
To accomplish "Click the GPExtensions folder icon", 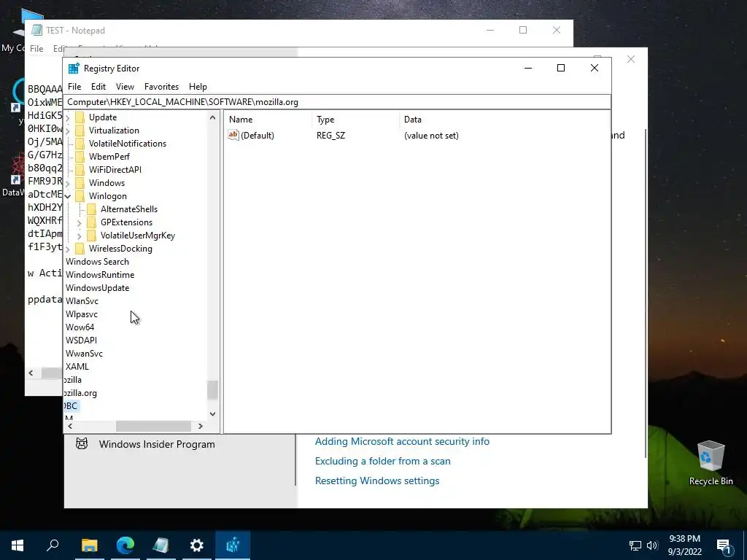I will (91, 222).
